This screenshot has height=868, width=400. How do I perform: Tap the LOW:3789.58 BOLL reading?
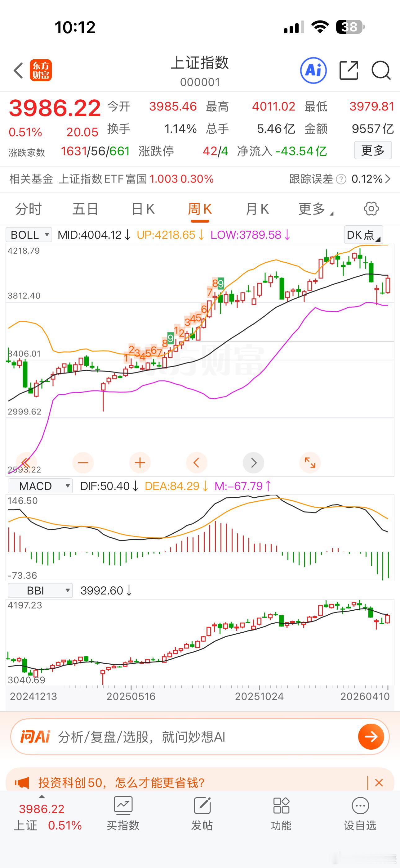[250, 235]
